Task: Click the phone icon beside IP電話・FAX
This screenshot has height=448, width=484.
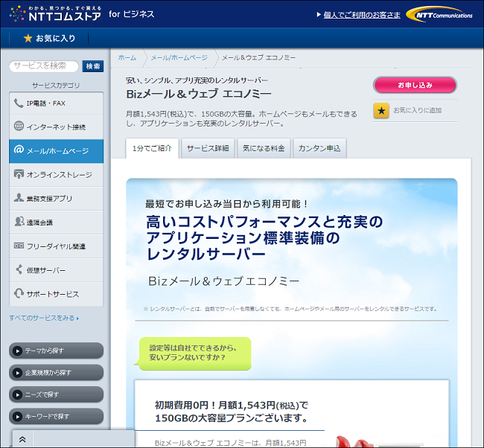Action: coord(19,103)
